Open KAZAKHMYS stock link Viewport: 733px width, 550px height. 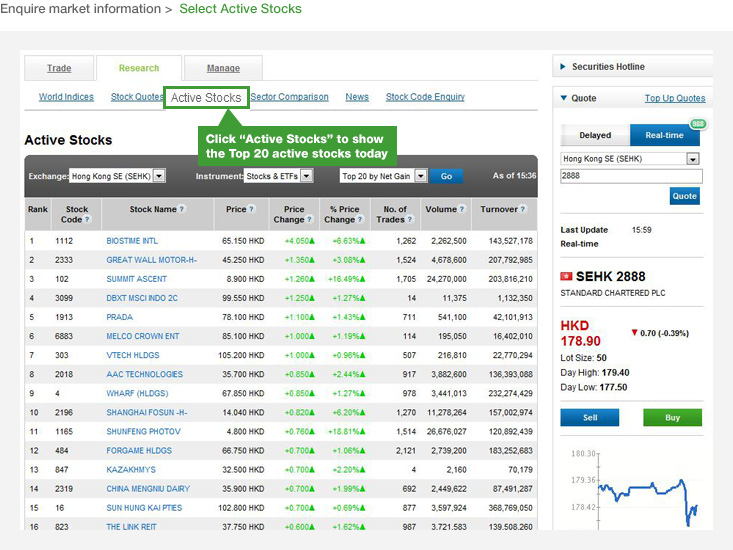click(x=131, y=470)
